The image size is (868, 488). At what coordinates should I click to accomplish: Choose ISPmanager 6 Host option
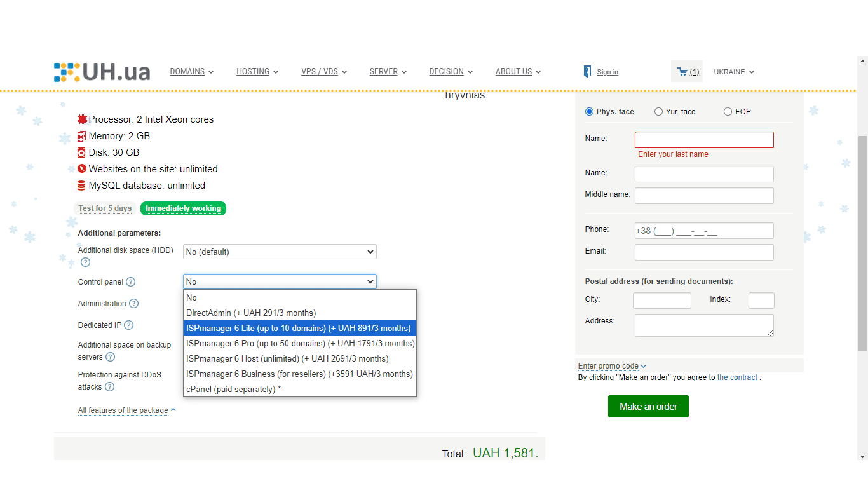pyautogui.click(x=300, y=358)
